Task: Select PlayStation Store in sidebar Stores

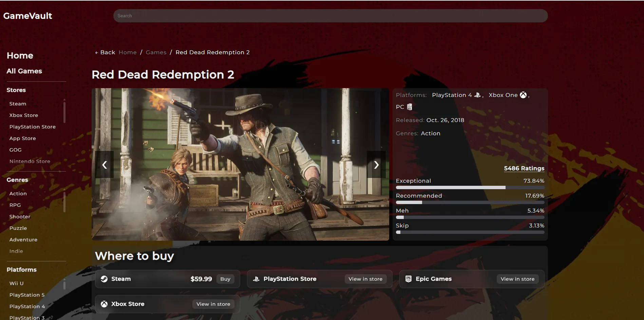Action: tap(33, 127)
